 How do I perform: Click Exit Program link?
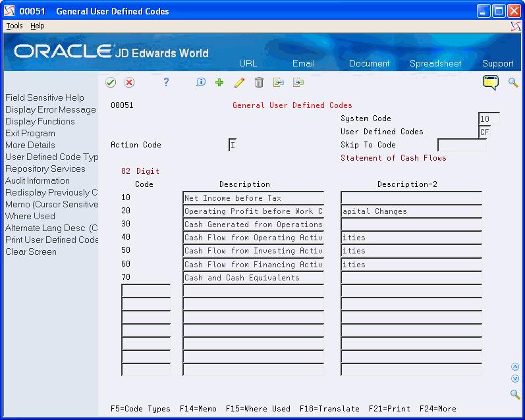pos(30,133)
